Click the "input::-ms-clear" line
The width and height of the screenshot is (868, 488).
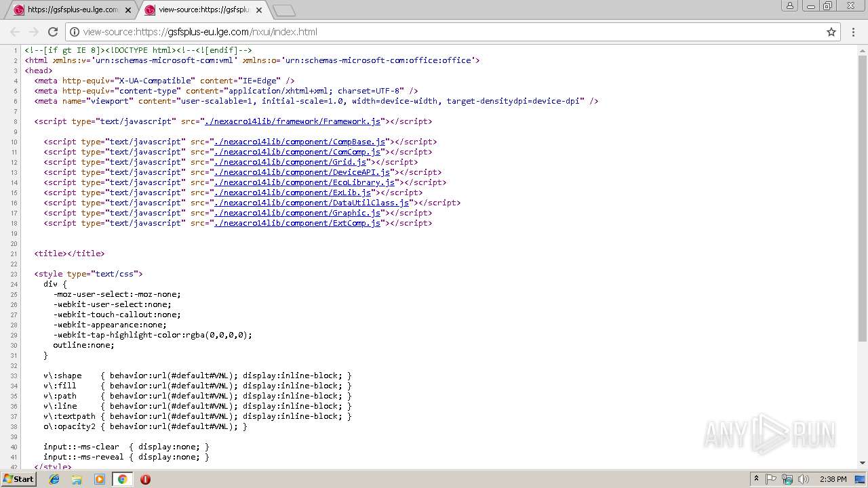click(126, 447)
